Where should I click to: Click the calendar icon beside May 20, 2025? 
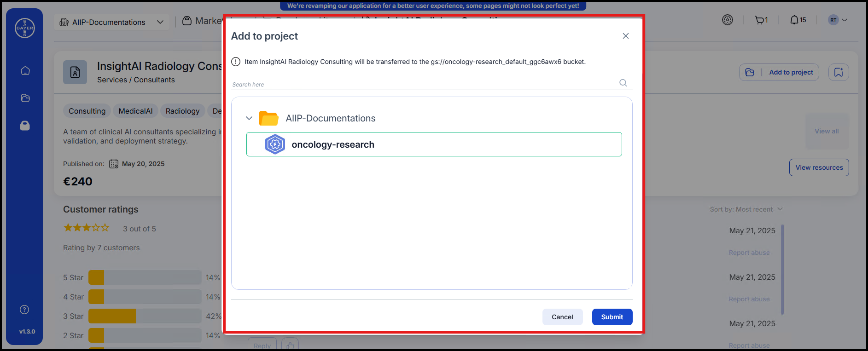click(114, 164)
